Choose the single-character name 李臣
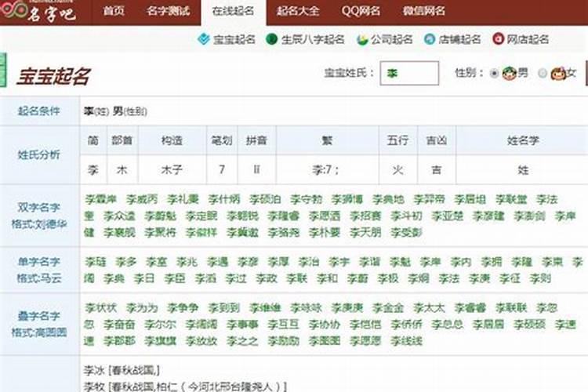This screenshot has height=392, width=588. (x=175, y=278)
